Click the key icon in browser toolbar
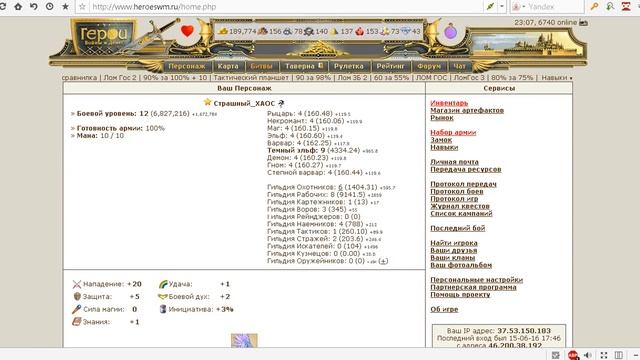640x360 pixels. pos(594,7)
